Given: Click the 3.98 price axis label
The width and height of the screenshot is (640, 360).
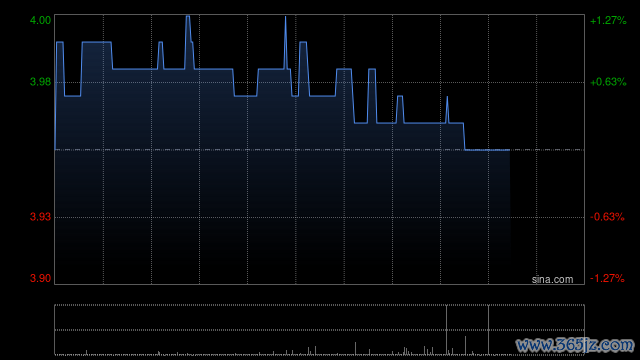Looking at the screenshot, I should coord(40,82).
